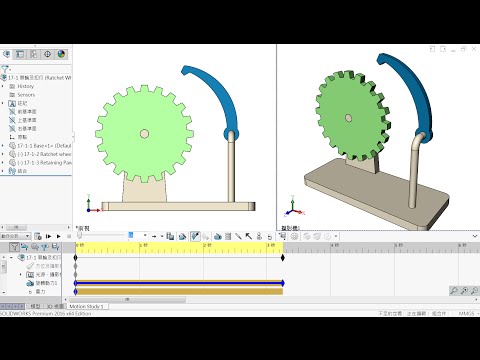The width and height of the screenshot is (480, 360).
Task: Click the Add/Update Key icon
Action: (206, 237)
